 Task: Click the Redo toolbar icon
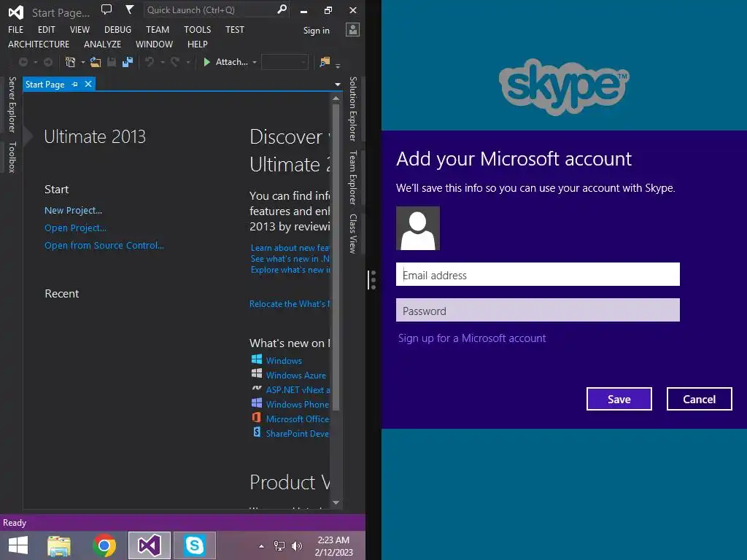[175, 62]
